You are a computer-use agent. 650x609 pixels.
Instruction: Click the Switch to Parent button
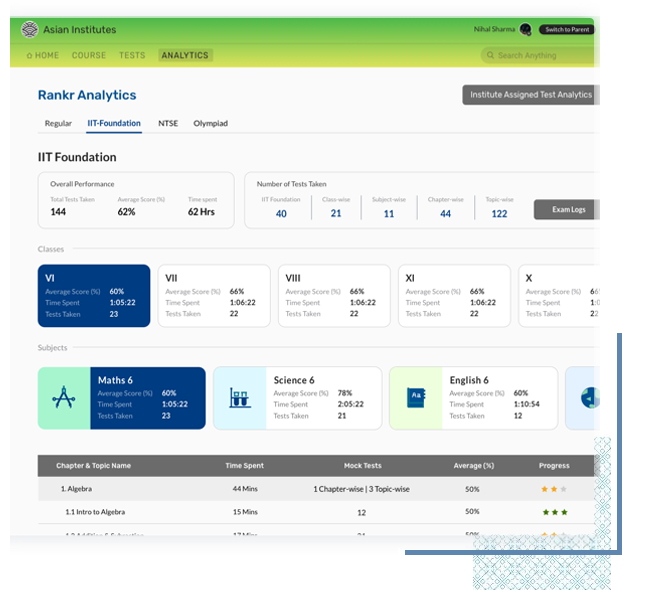[x=567, y=29]
